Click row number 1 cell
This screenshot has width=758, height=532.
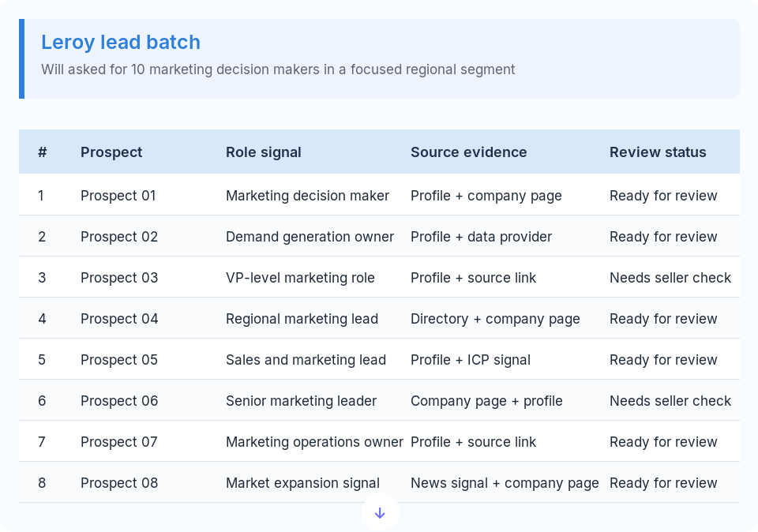point(41,196)
